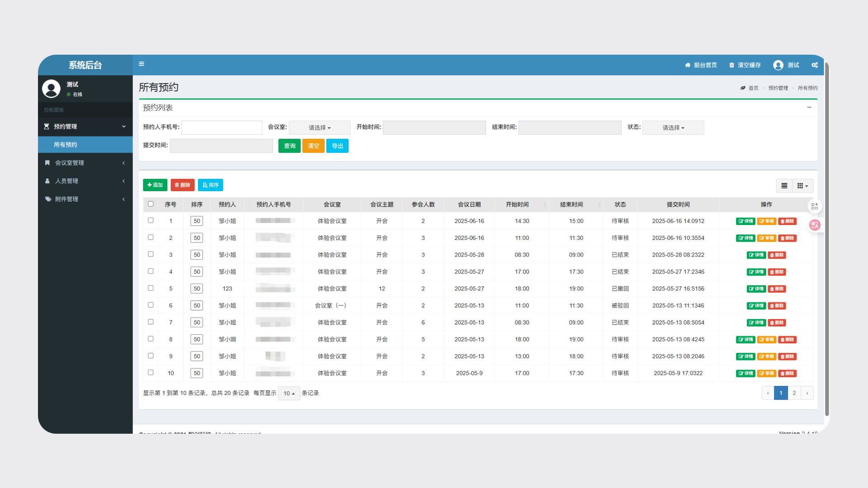Tick the checkbox for row 3
Image resolution: width=868 pixels, height=488 pixels.
coord(151,254)
